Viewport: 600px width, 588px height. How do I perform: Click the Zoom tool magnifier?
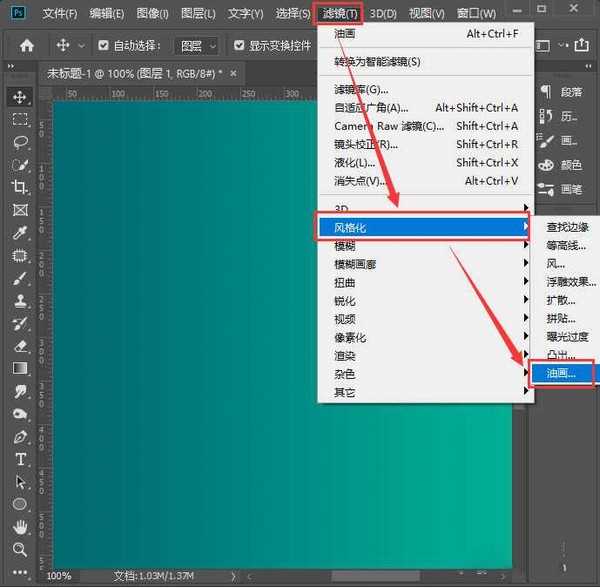tap(19, 549)
